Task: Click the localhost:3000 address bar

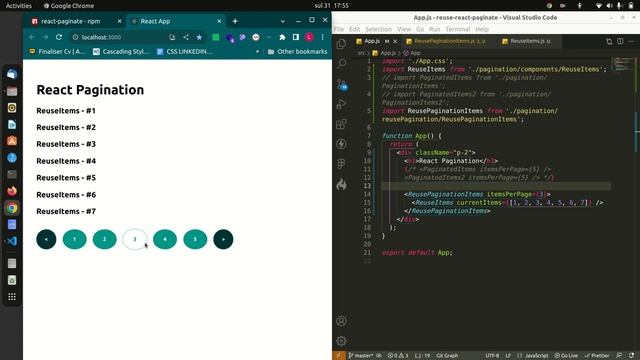Action: pyautogui.click(x=118, y=37)
